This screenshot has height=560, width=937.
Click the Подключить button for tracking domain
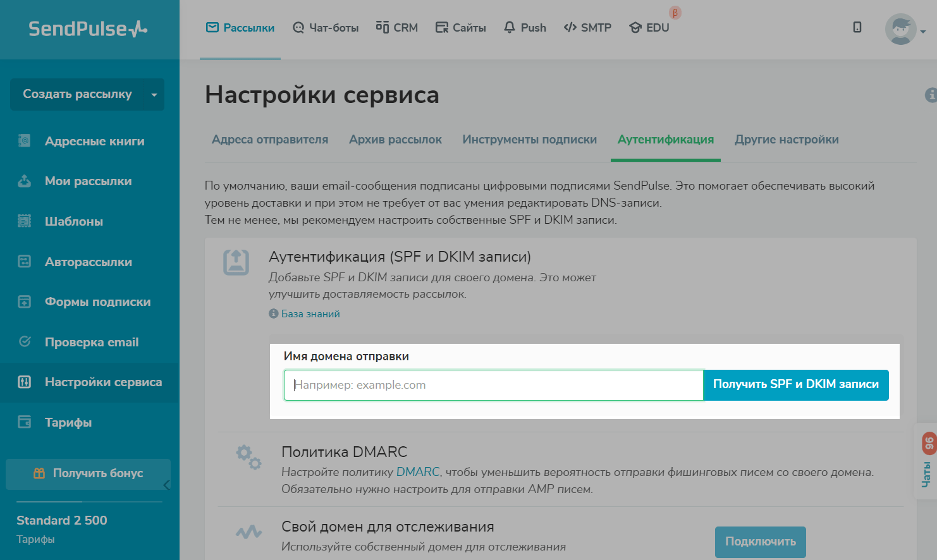click(x=761, y=542)
